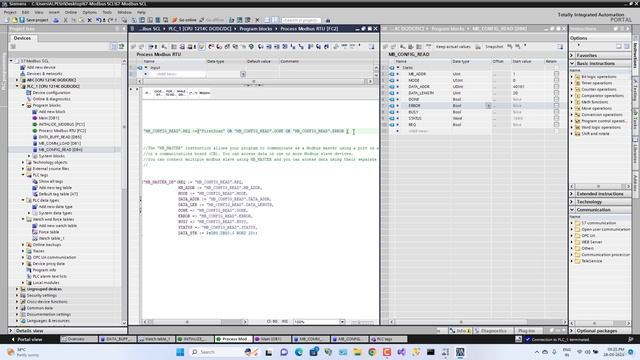The image size is (640, 360).
Task: Expand the Extended instructions section
Action: click(x=572, y=194)
